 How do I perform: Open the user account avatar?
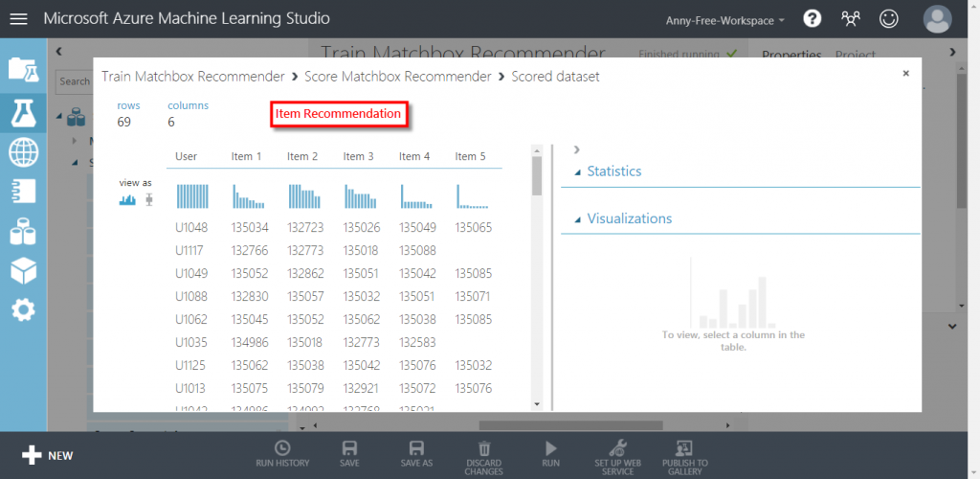coord(938,19)
